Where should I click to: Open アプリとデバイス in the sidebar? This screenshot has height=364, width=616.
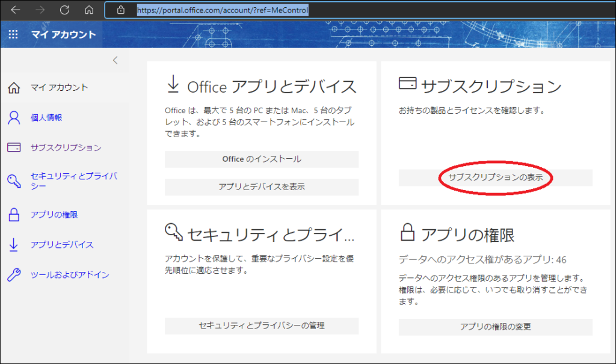coord(62,244)
